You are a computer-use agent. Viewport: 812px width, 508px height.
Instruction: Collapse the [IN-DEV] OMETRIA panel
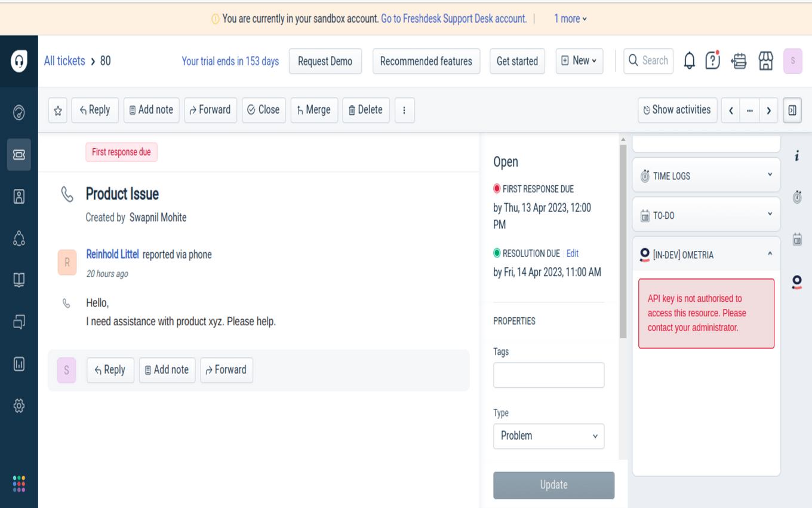769,254
